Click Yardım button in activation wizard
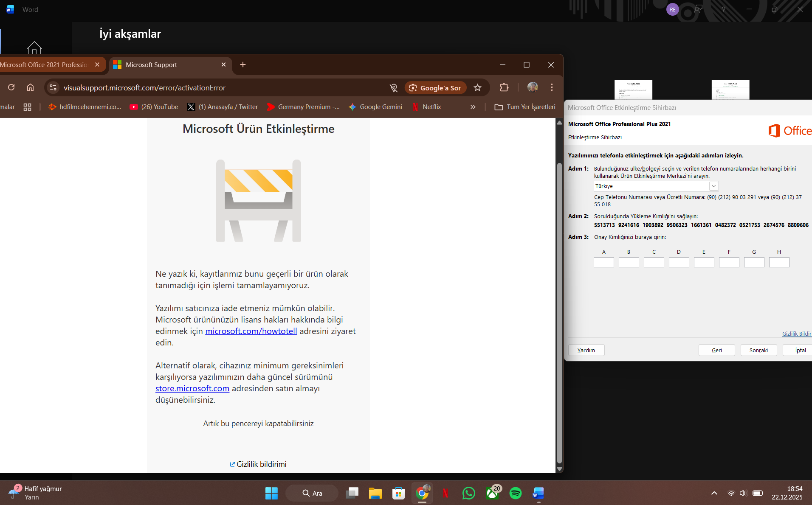Screen dimensions: 812x505 pos(586,350)
